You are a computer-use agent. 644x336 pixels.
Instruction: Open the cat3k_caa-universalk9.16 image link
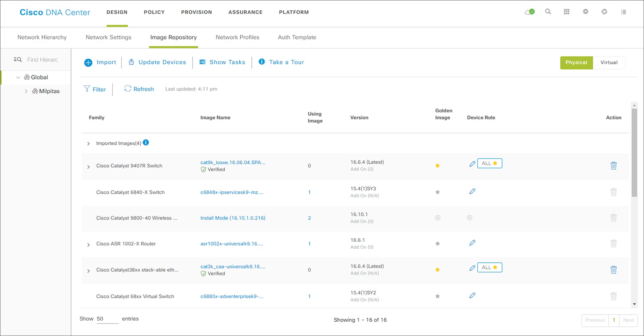[233, 266]
